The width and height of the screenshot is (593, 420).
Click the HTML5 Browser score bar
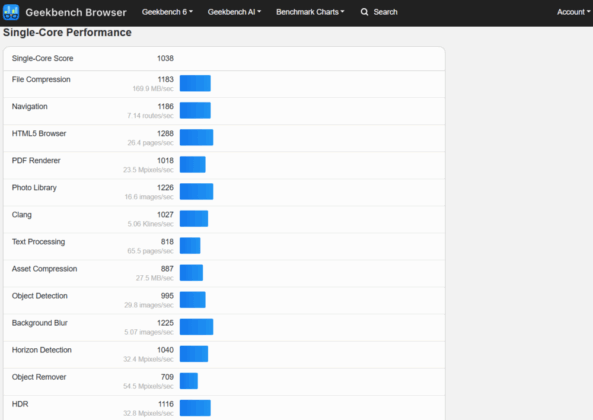point(196,137)
